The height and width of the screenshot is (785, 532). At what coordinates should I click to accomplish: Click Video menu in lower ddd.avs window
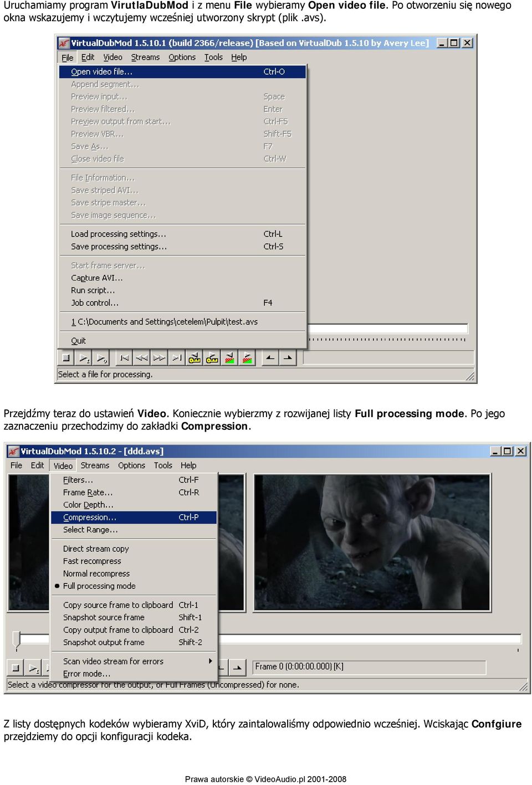63,465
